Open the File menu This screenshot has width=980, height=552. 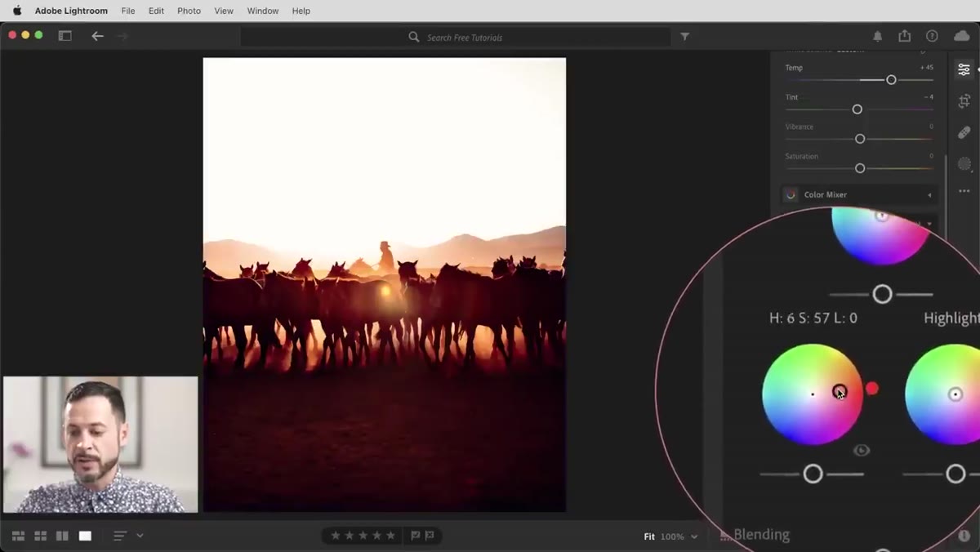pyautogui.click(x=128, y=11)
